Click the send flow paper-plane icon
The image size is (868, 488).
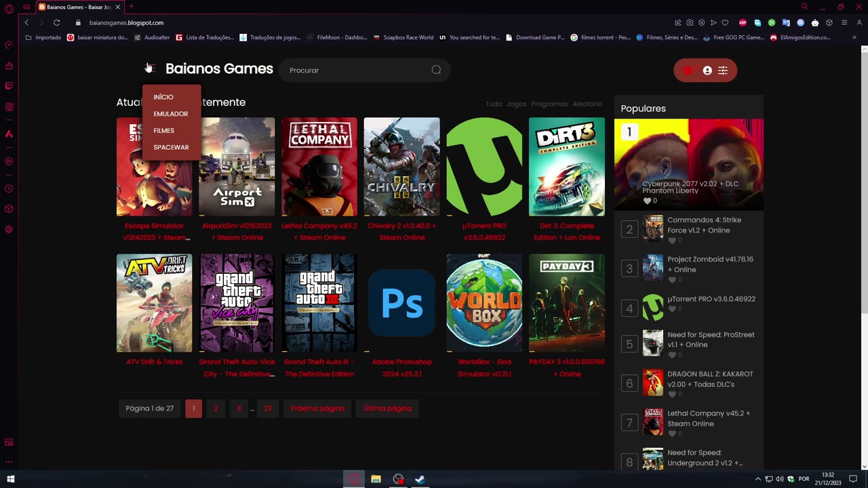click(713, 22)
